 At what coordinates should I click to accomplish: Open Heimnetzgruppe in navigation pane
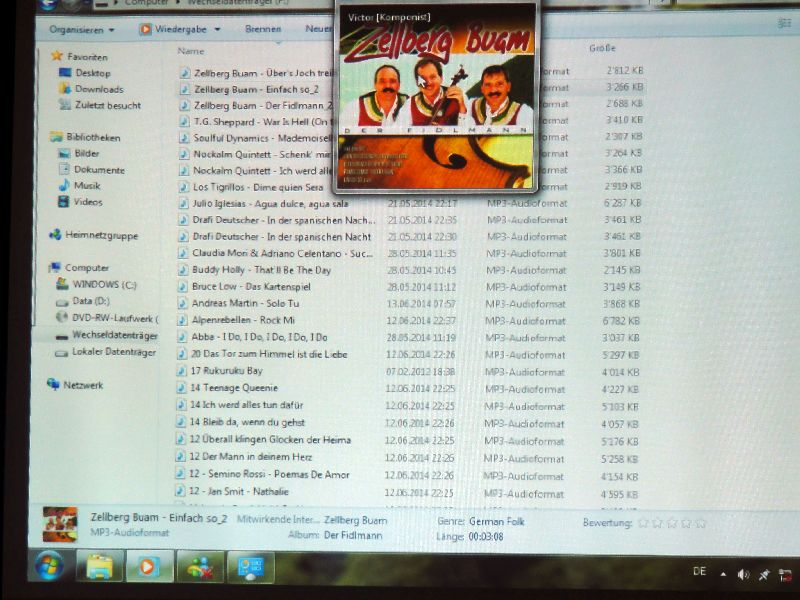coord(99,234)
